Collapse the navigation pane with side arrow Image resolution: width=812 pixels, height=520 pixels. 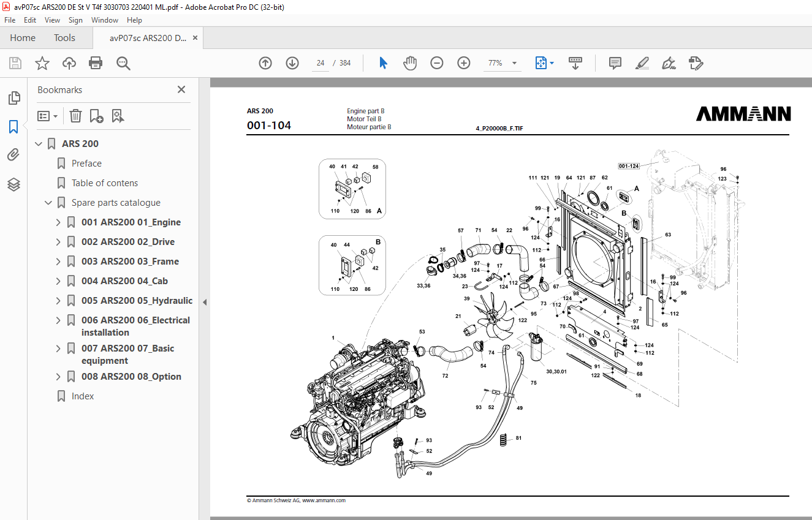pyautogui.click(x=205, y=302)
